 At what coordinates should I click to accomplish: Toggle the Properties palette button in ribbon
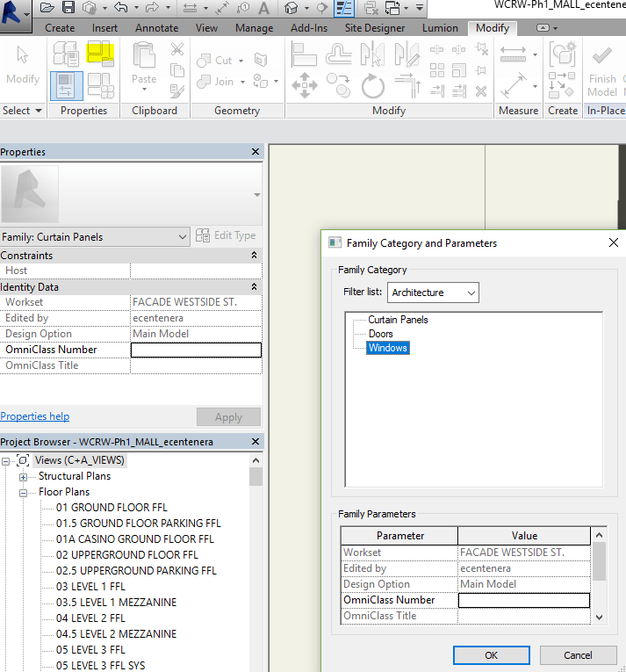coord(67,86)
